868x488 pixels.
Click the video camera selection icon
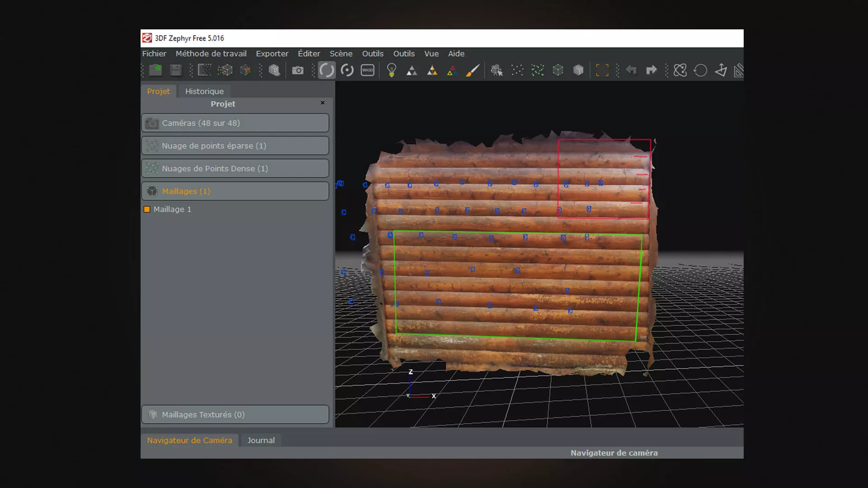[x=496, y=70]
